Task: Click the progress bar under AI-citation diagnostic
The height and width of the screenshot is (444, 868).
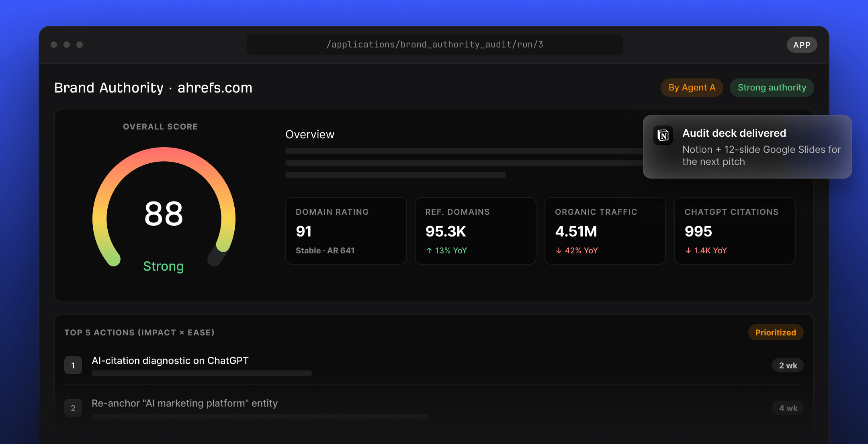Action: (202, 373)
